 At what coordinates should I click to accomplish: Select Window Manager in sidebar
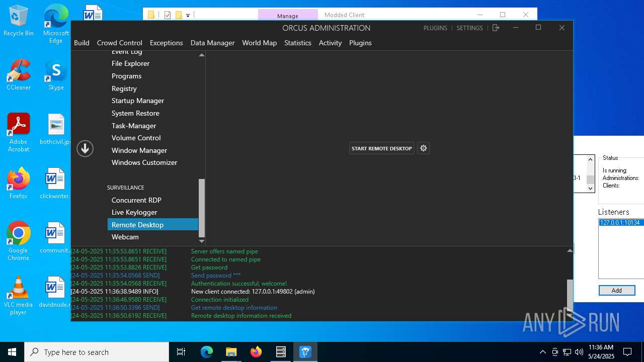153,150
